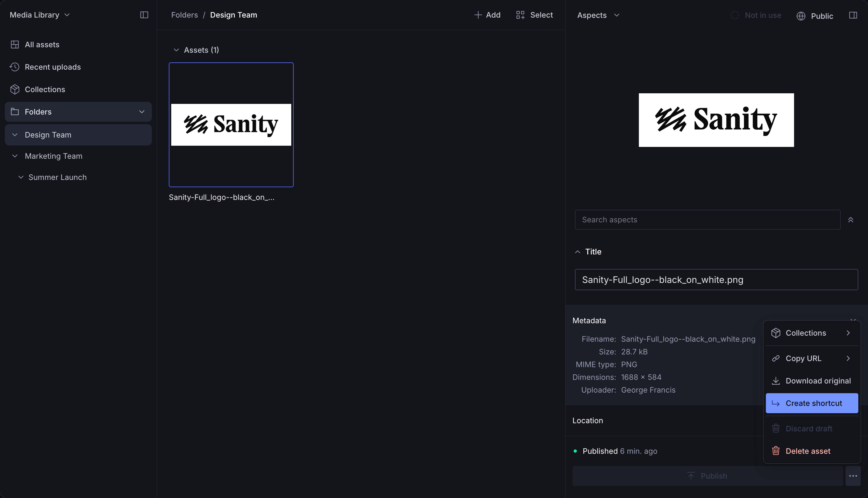Click the Folders folder icon

(x=15, y=112)
